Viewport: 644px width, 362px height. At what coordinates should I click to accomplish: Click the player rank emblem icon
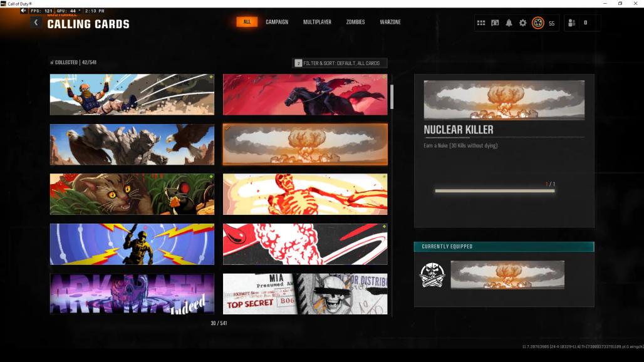[x=538, y=23]
